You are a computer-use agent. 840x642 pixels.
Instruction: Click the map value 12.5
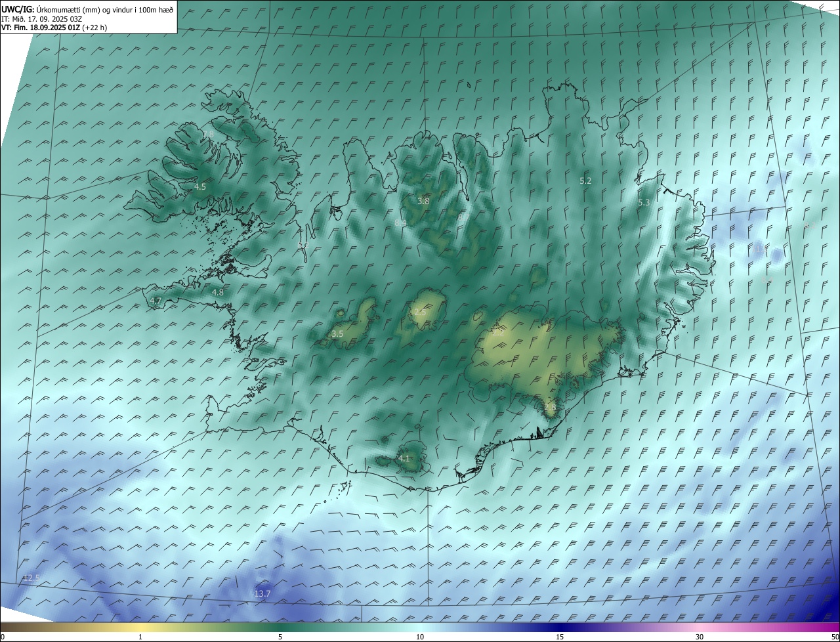click(31, 578)
